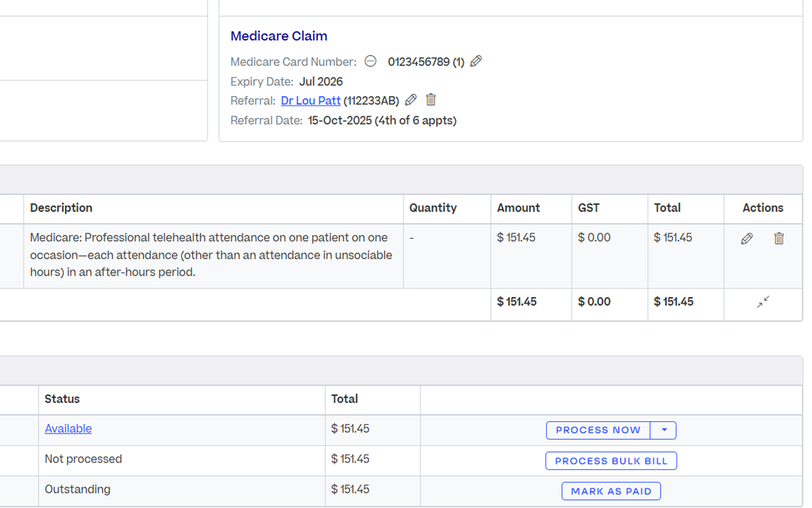
Task: Edit the Dr Lou Patt referral
Action: coord(411,100)
